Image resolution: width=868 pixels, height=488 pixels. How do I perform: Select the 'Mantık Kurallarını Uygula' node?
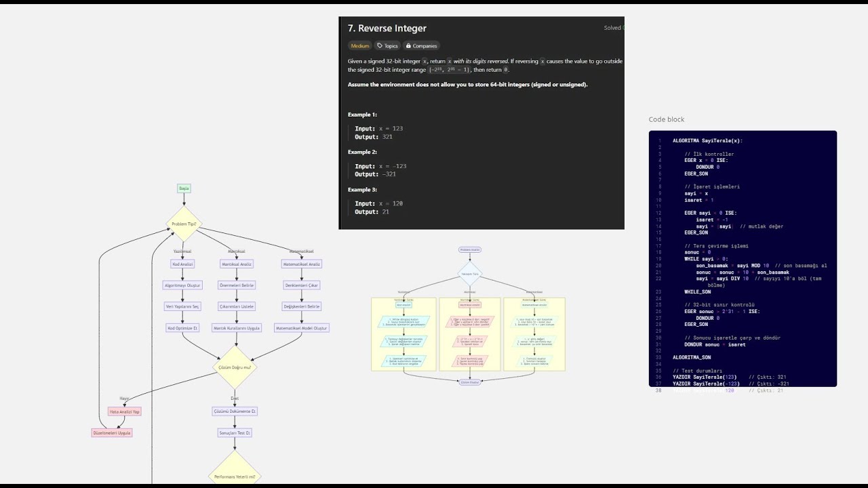[x=237, y=328]
